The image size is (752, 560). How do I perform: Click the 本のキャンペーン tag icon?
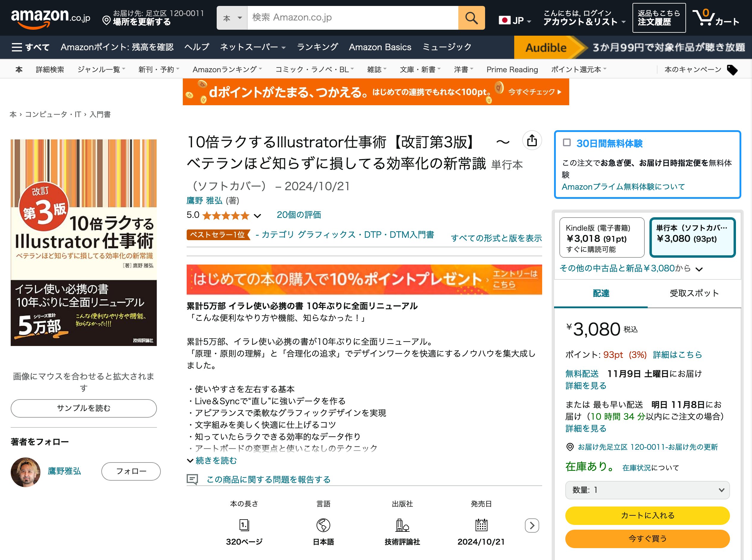pos(732,70)
